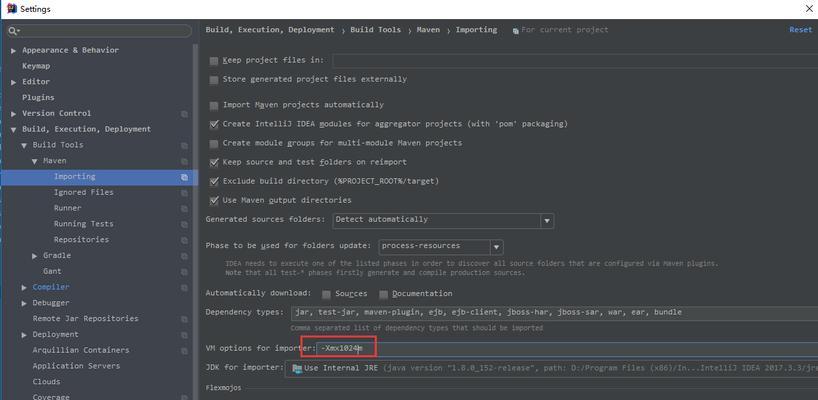Click the project-scope icon beside Runner

[184, 209]
